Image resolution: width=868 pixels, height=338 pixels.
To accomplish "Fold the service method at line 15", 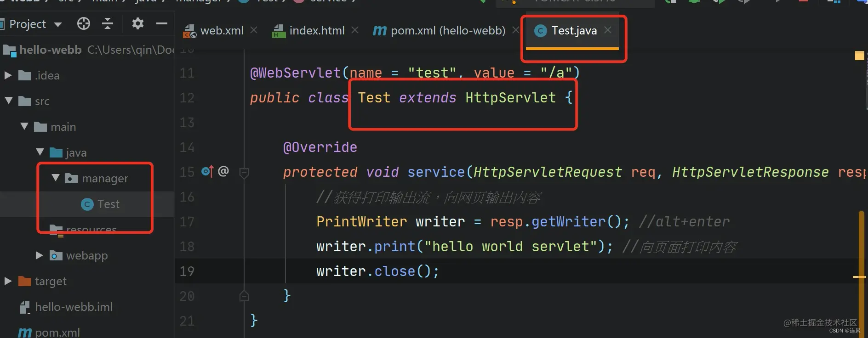I will point(244,173).
